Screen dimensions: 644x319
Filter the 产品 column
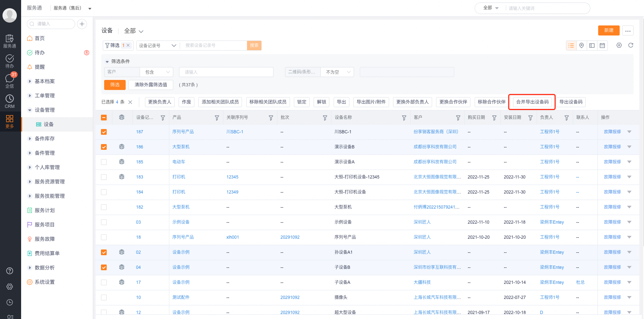(x=217, y=118)
